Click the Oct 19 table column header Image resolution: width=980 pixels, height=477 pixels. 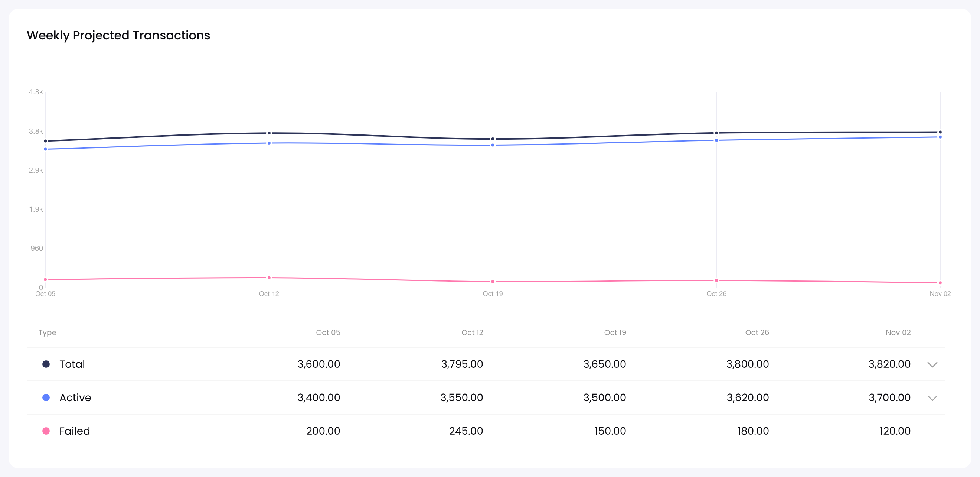[615, 332]
